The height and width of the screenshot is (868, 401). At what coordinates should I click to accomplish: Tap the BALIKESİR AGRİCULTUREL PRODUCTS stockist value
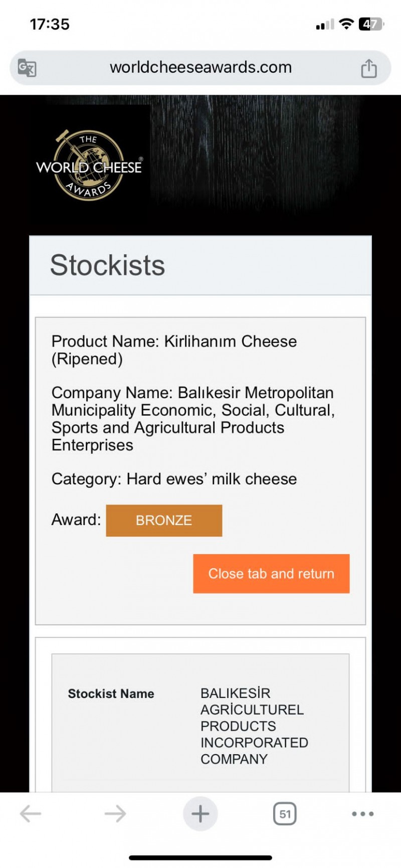(x=254, y=726)
